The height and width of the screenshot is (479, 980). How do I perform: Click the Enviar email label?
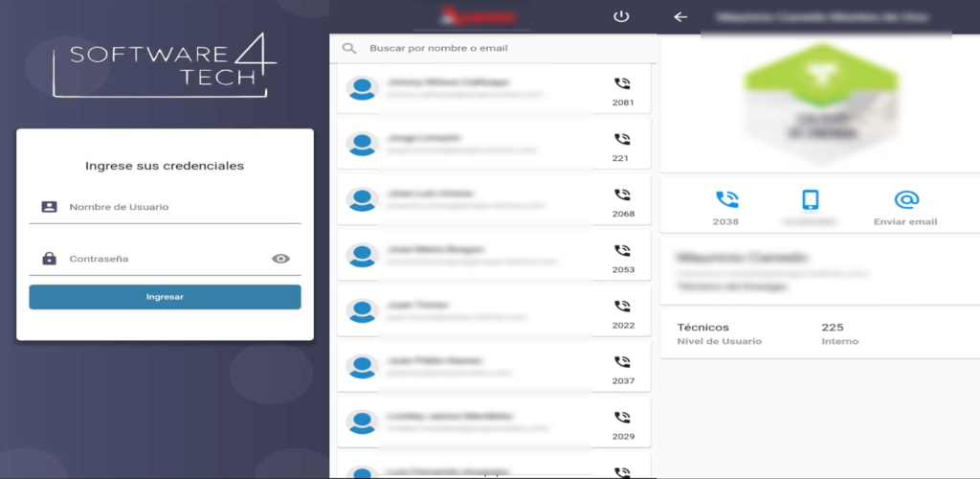[905, 222]
